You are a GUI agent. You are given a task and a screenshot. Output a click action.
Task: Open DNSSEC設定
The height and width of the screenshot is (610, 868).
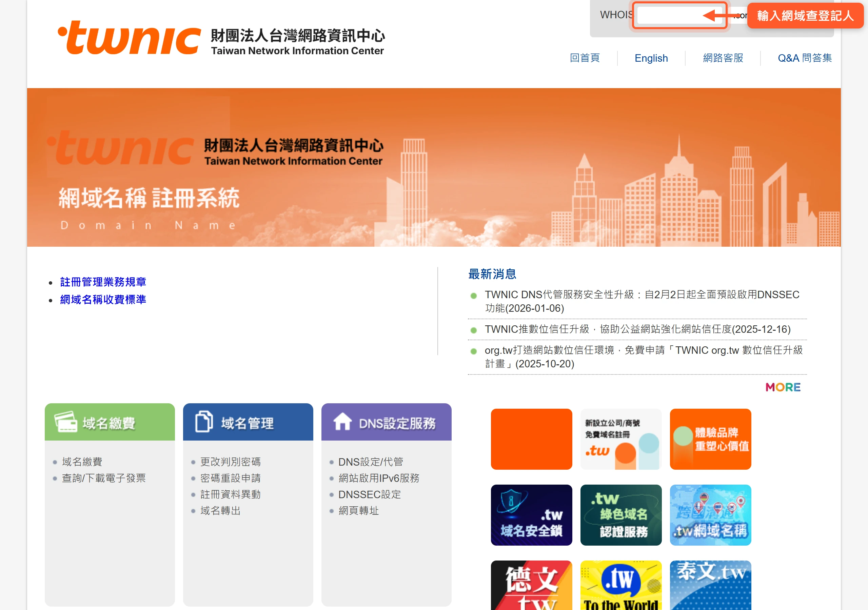[x=369, y=494]
